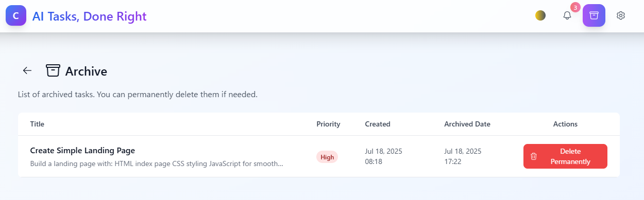Open the Archive box icon in header
The width and height of the screenshot is (644, 200).
point(594,15)
